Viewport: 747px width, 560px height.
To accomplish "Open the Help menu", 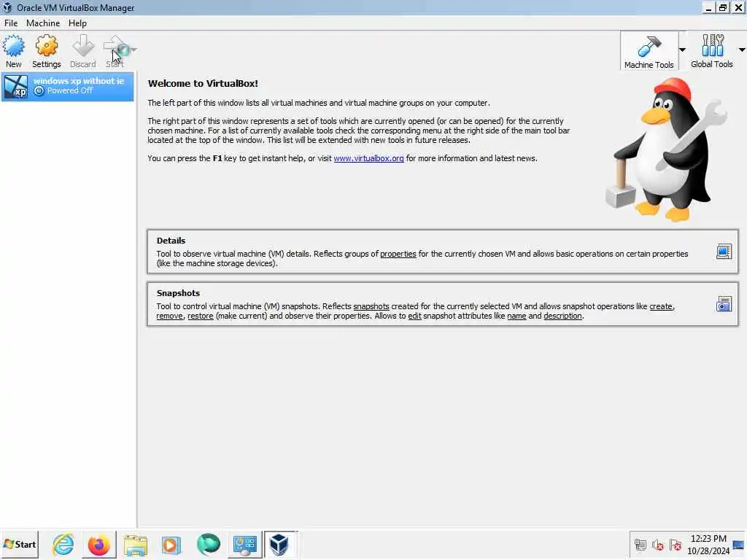I will click(x=77, y=23).
